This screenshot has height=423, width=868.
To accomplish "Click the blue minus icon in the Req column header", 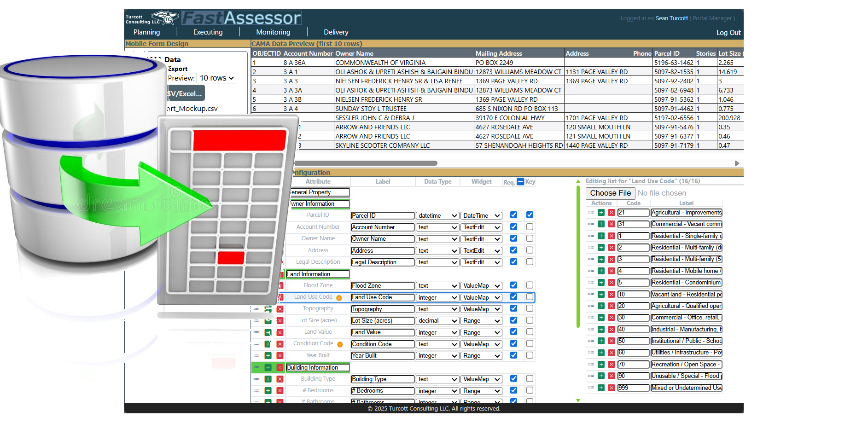I will click(520, 181).
